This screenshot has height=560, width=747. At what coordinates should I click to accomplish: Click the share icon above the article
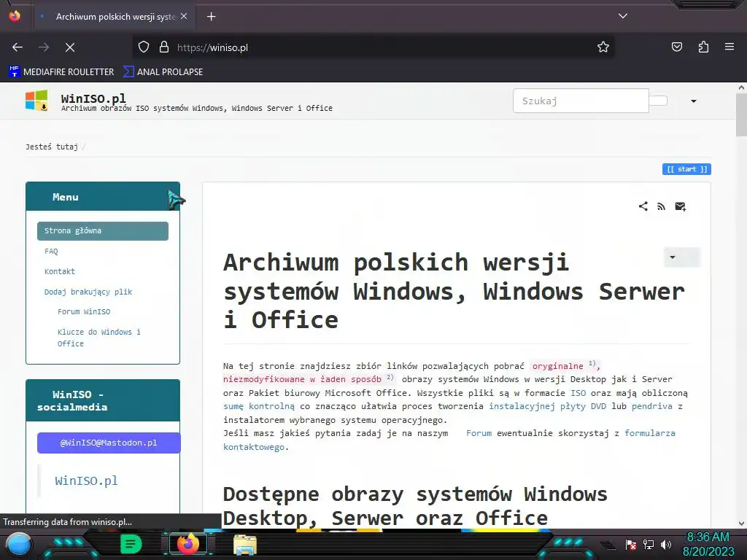643,206
